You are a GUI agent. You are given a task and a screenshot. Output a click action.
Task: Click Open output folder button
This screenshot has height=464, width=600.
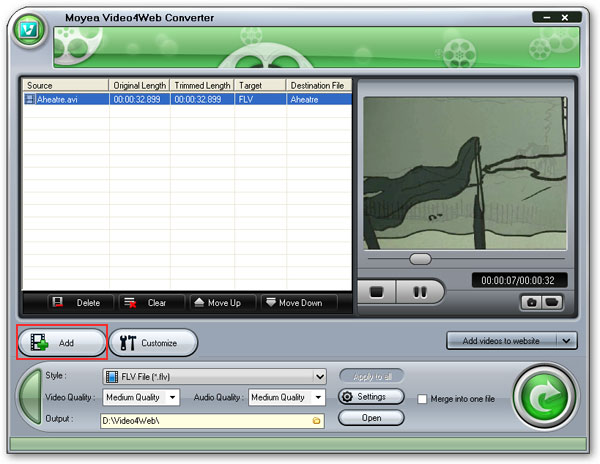371,418
